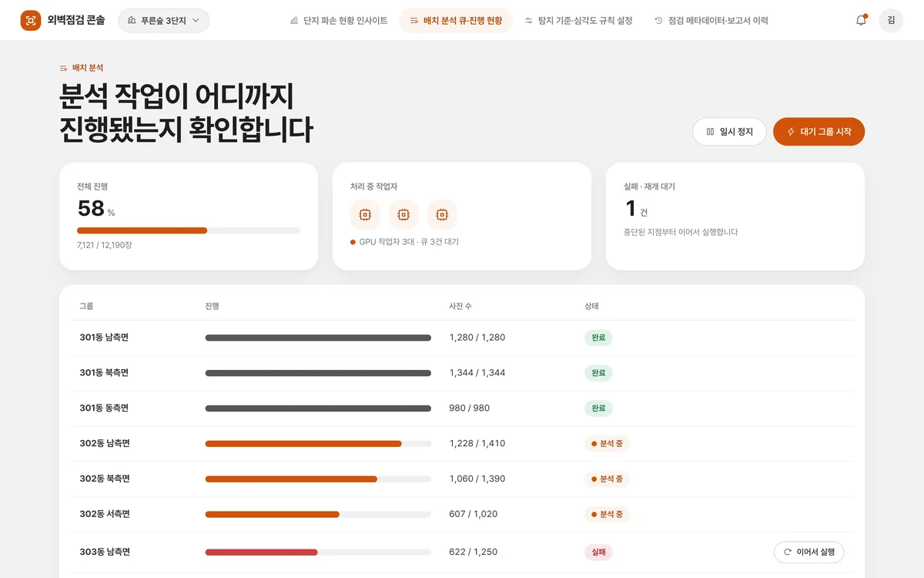This screenshot has width=924, height=578.
Task: Click 분석 중 badge for 302동 남측면
Action: (x=607, y=444)
